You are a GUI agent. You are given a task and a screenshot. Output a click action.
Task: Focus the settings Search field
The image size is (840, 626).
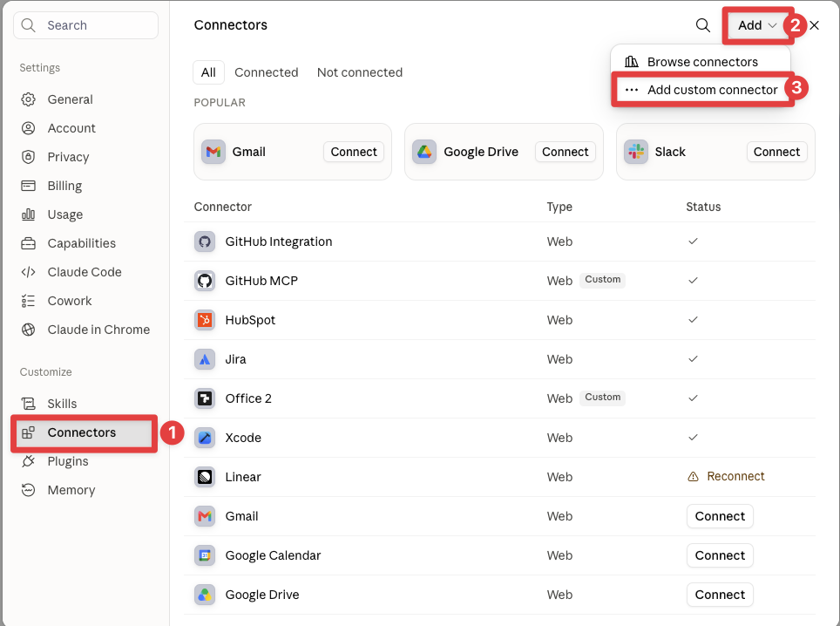coord(85,25)
